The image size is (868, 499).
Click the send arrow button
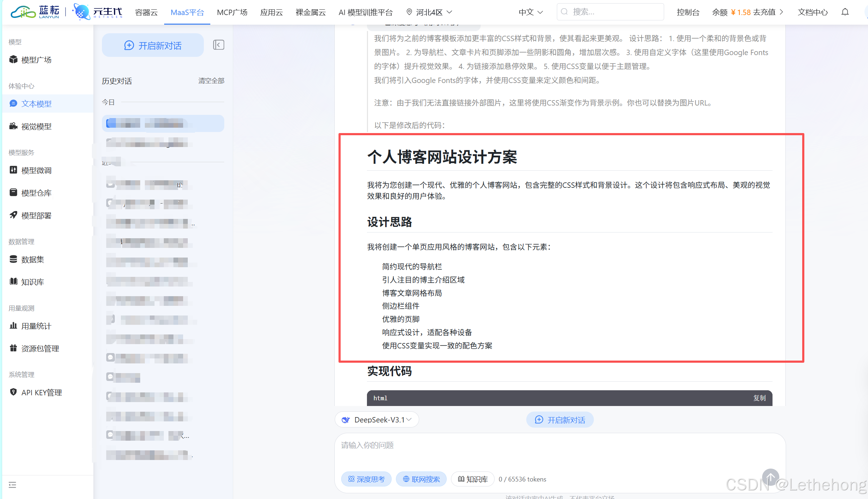(771, 477)
